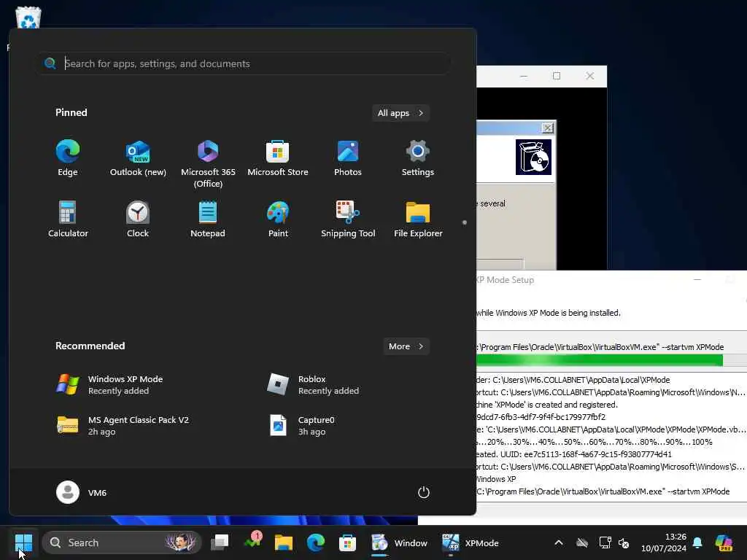
Task: Close the inner XP installer dialog
Action: point(548,128)
